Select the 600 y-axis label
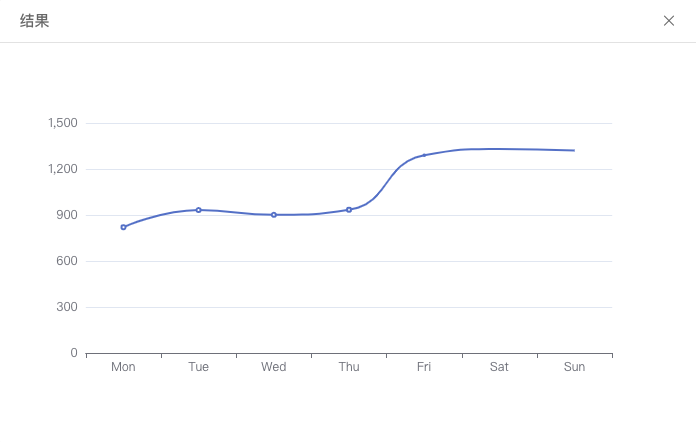The width and height of the screenshot is (696, 442). pos(67,261)
